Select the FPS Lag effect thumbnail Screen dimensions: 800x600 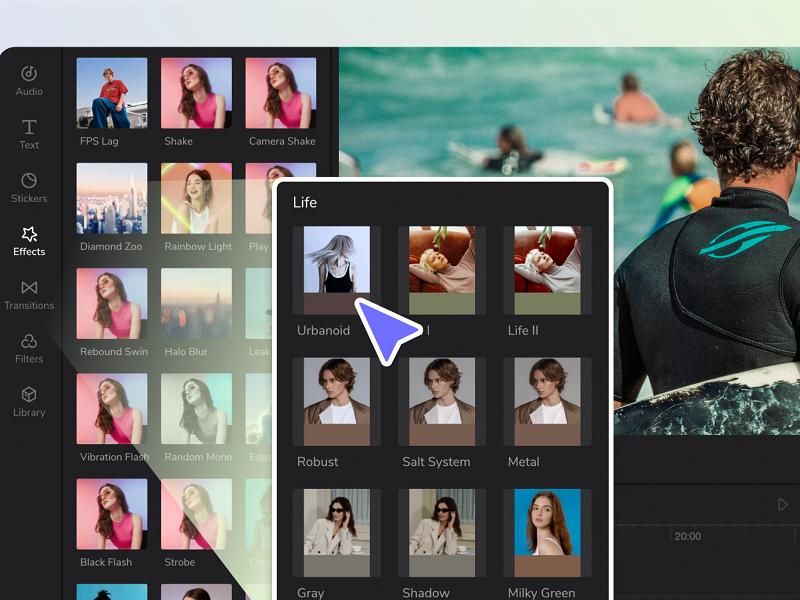(112, 93)
